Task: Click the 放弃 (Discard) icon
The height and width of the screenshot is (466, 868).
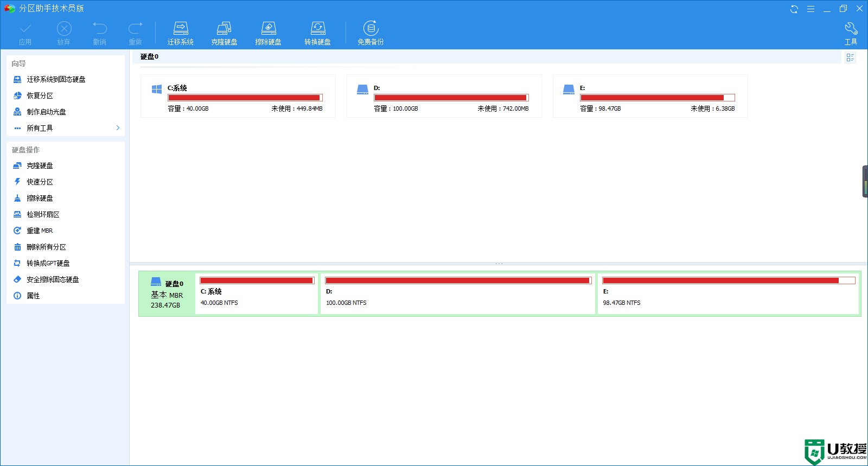Action: [64, 28]
